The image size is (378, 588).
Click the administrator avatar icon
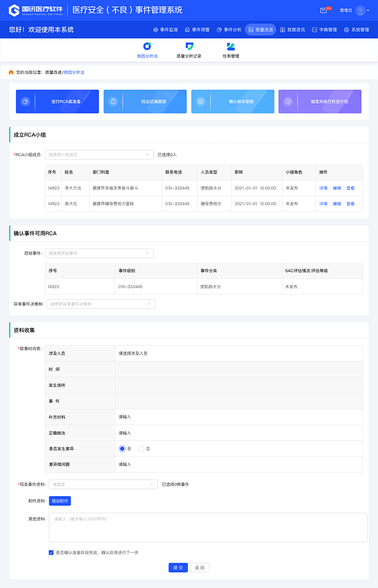tap(360, 10)
